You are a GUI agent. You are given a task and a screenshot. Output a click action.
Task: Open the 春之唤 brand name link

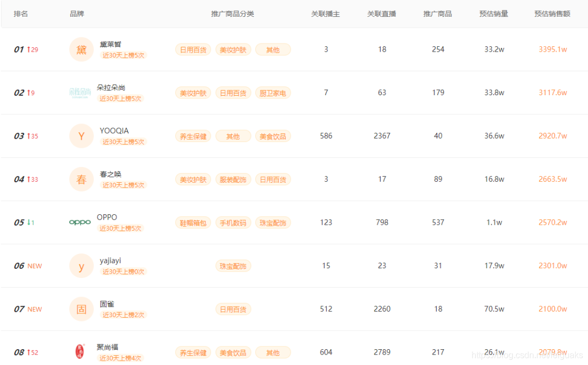(110, 174)
